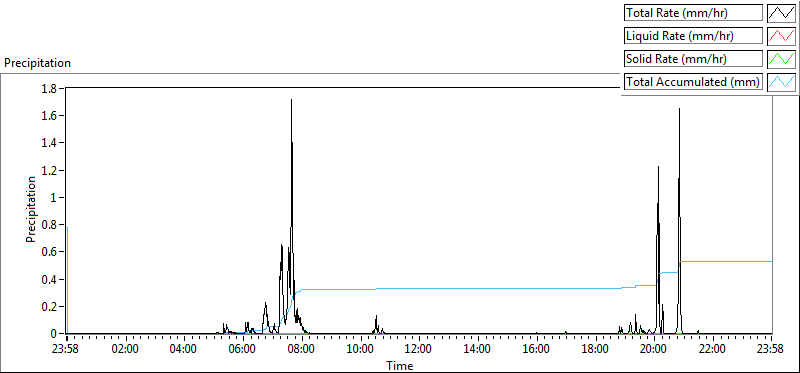Click the 1 value label on Y axis
800x373 pixels.
coord(55,197)
